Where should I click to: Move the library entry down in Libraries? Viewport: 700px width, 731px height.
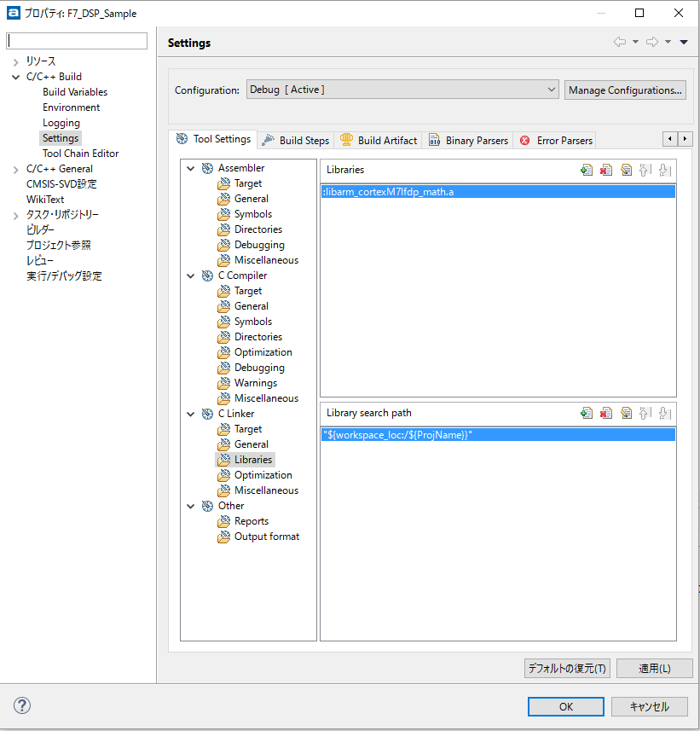664,170
